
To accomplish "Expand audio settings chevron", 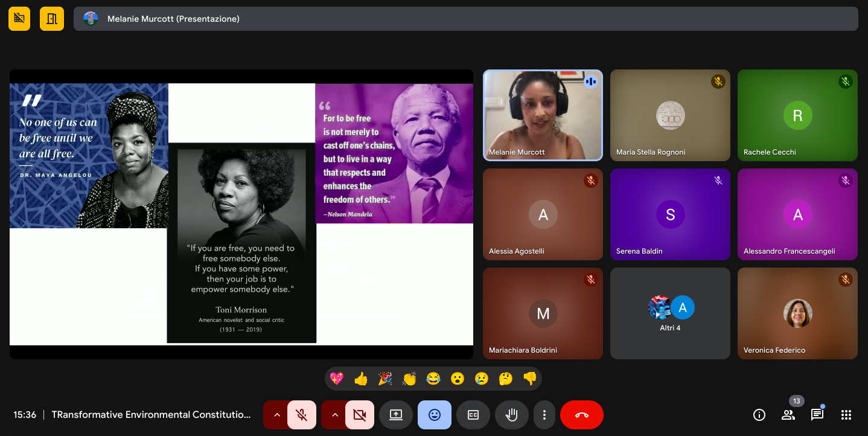I will [x=276, y=415].
